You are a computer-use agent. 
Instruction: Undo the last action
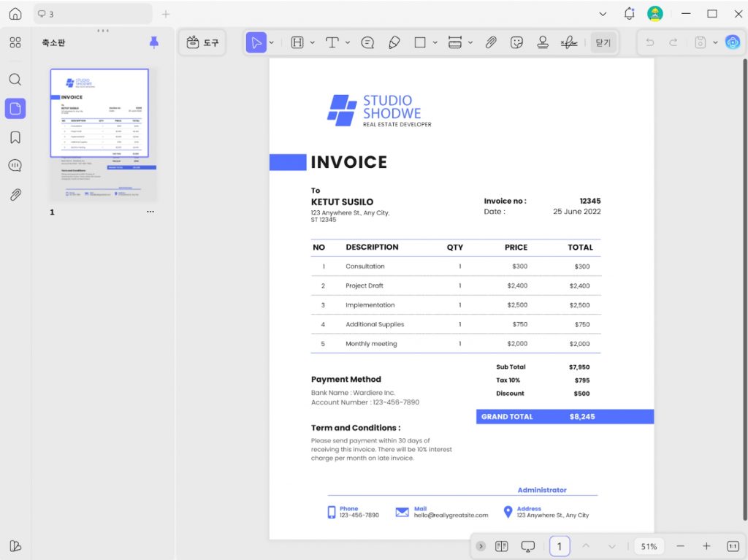pos(649,42)
